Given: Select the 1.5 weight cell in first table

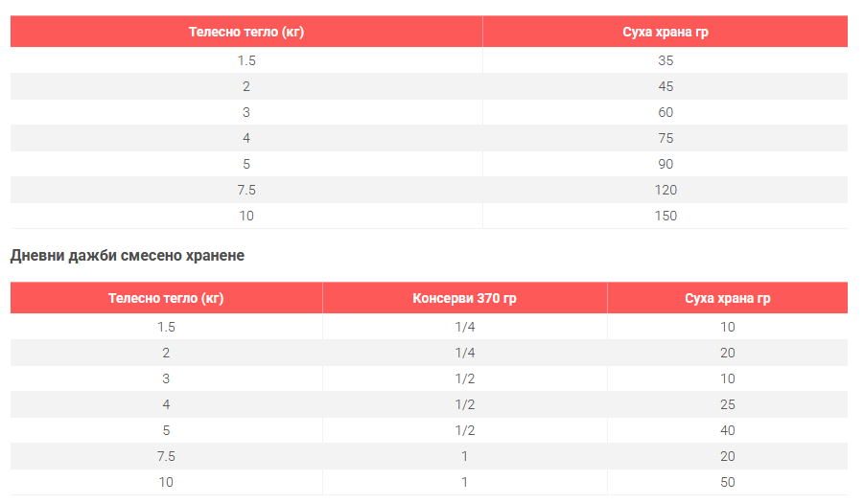Looking at the screenshot, I should (246, 60).
